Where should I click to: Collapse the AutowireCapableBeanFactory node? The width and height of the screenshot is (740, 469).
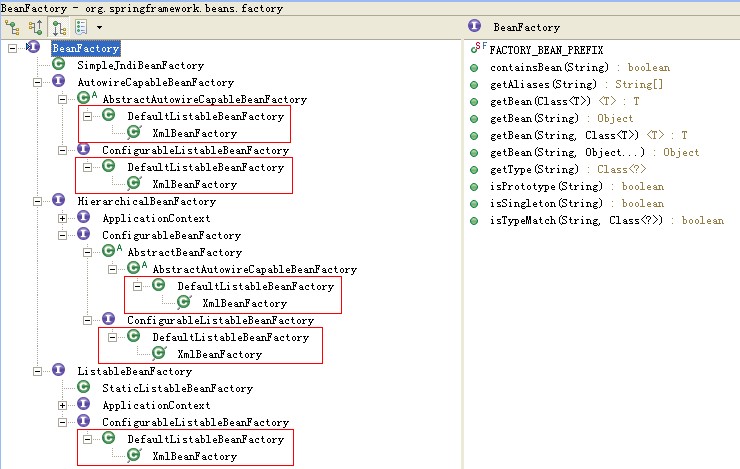coord(37,82)
